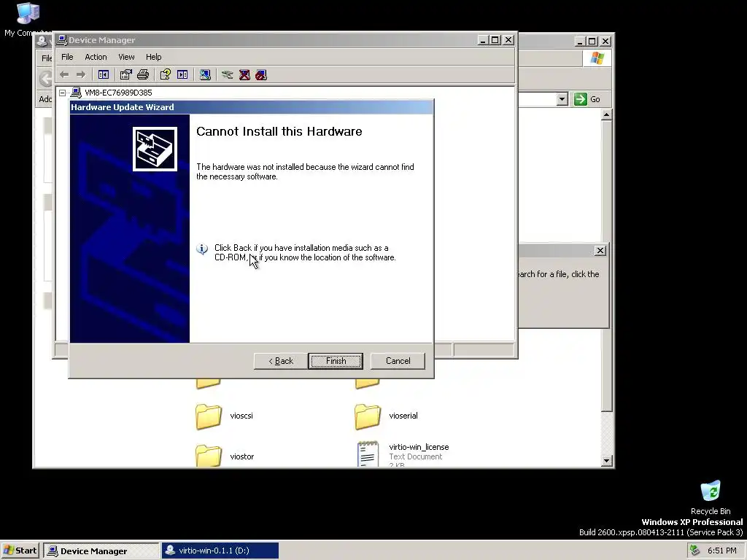
Task: Maximize the Device Manager window
Action: (495, 40)
